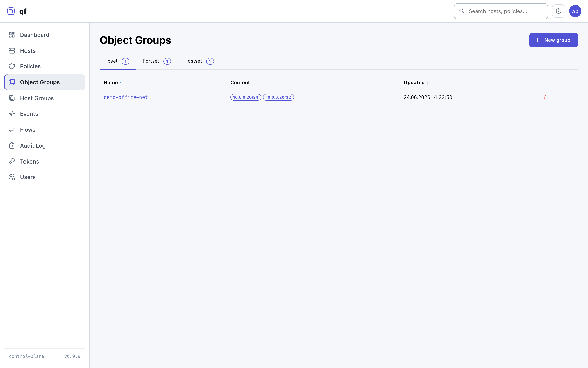Open the demo-office-net group link
The height and width of the screenshot is (368, 588).
pos(126,97)
